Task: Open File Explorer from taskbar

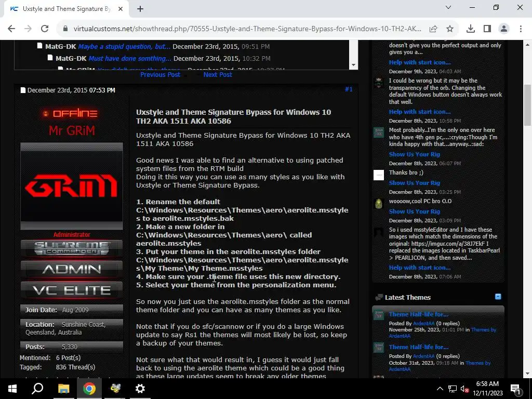Action: pos(63,389)
